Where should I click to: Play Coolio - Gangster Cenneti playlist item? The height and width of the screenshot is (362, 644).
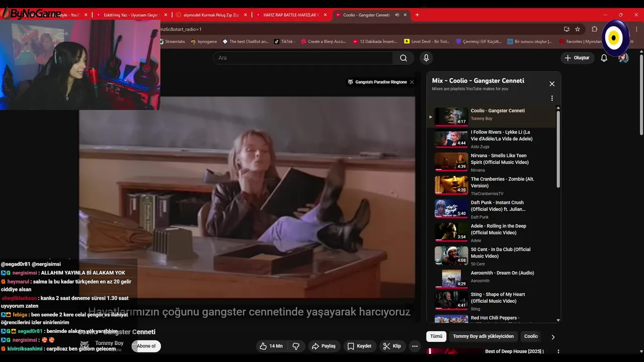pyautogui.click(x=492, y=116)
